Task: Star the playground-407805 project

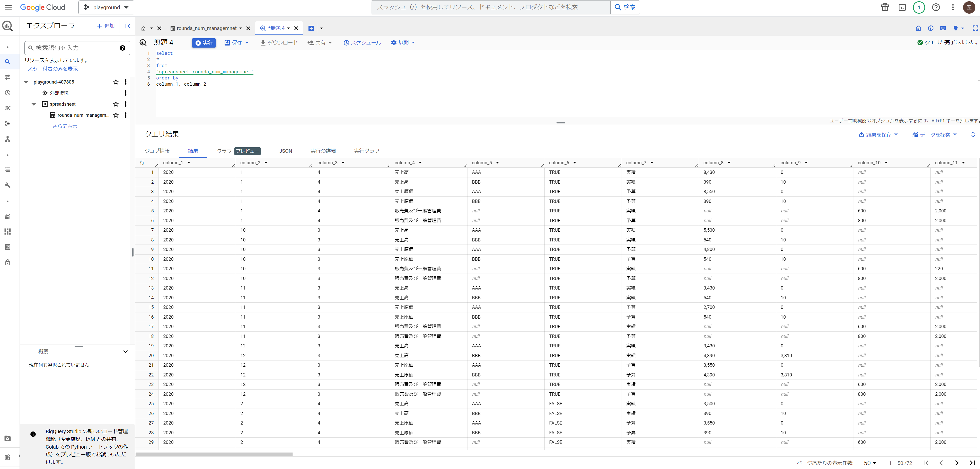Action: coord(116,82)
